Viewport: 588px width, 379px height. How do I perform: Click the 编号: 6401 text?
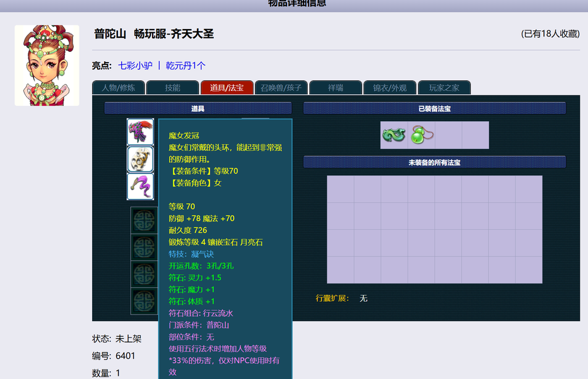(x=114, y=356)
